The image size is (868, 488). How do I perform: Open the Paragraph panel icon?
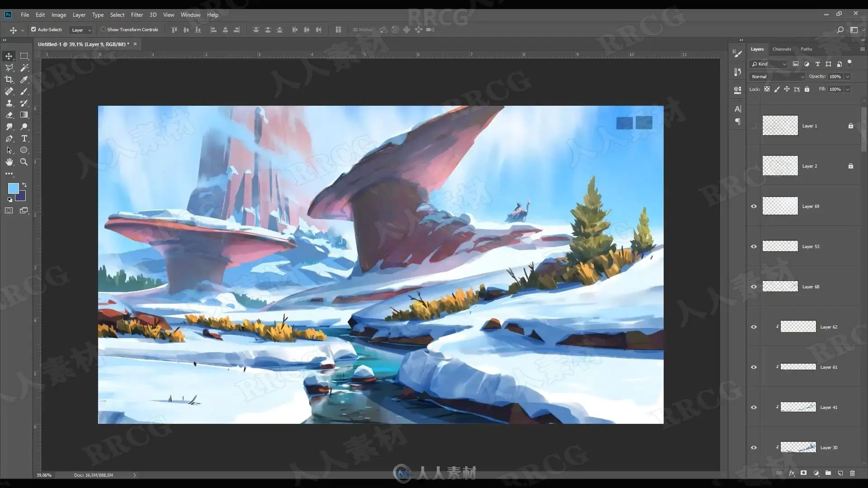click(738, 122)
